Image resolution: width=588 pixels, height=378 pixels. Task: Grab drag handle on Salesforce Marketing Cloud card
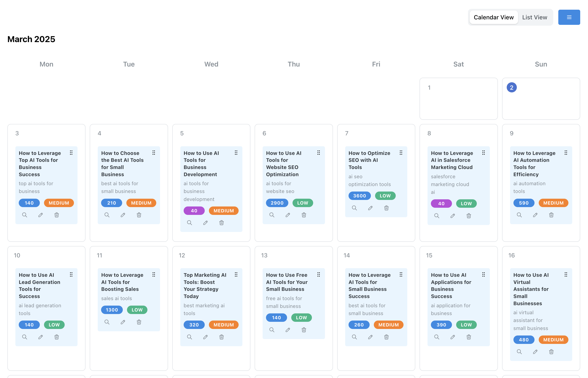point(484,152)
